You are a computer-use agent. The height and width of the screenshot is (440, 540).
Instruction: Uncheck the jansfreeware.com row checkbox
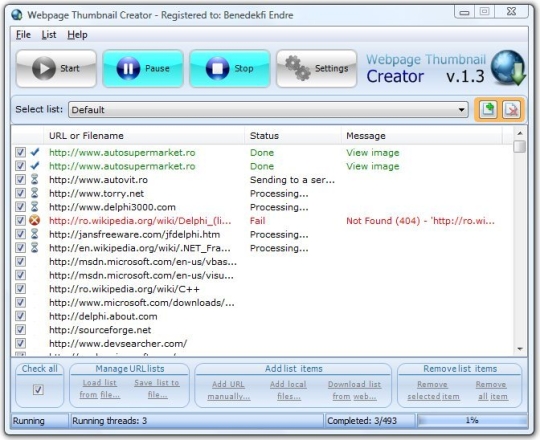click(x=20, y=234)
